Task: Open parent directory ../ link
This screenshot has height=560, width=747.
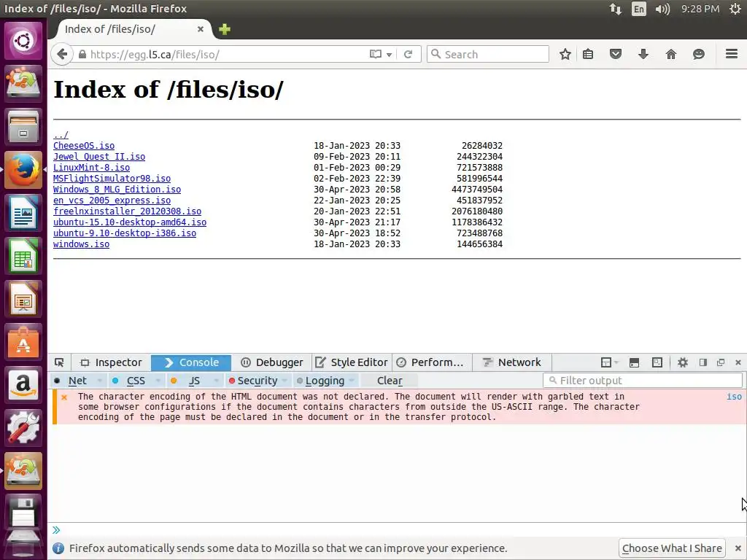Action: [x=61, y=135]
